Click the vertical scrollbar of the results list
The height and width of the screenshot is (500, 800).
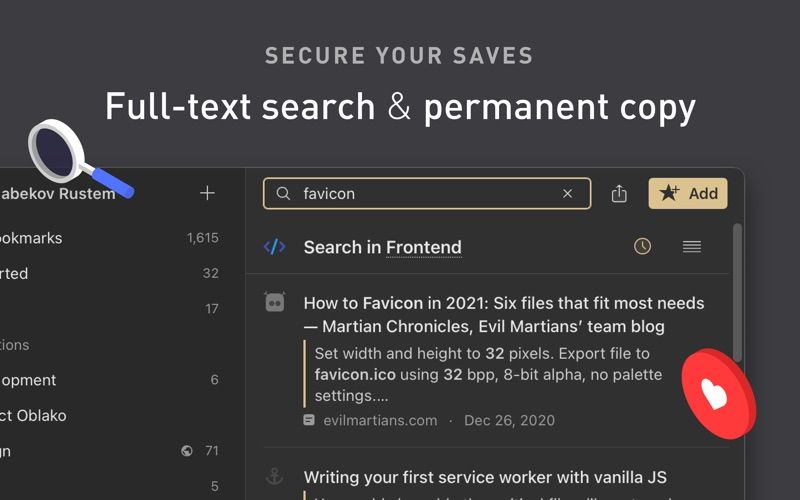[x=737, y=293]
